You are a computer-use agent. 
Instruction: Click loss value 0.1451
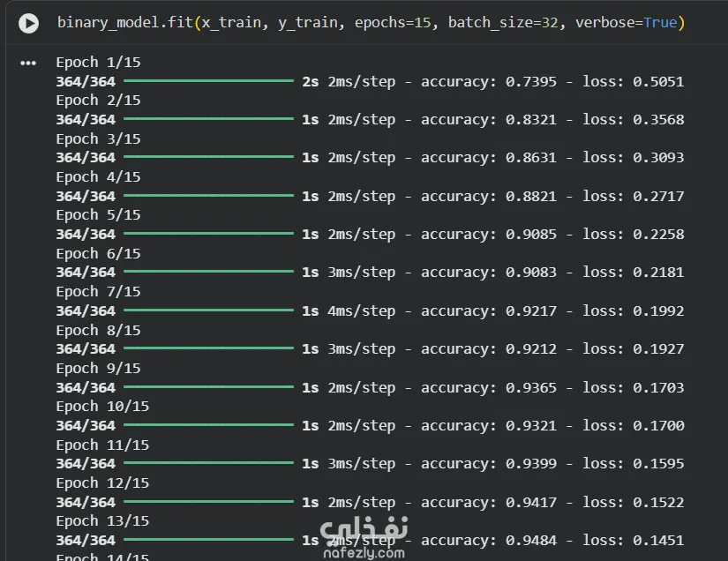coord(658,540)
